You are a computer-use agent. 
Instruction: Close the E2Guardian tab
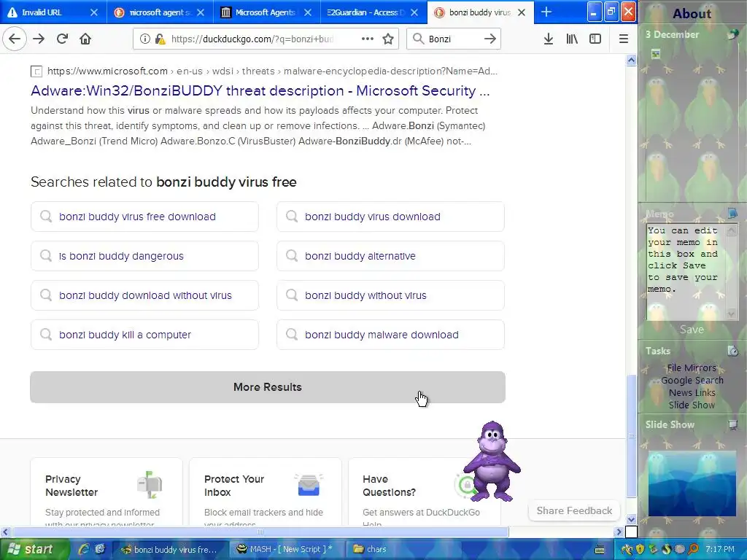[x=414, y=12]
